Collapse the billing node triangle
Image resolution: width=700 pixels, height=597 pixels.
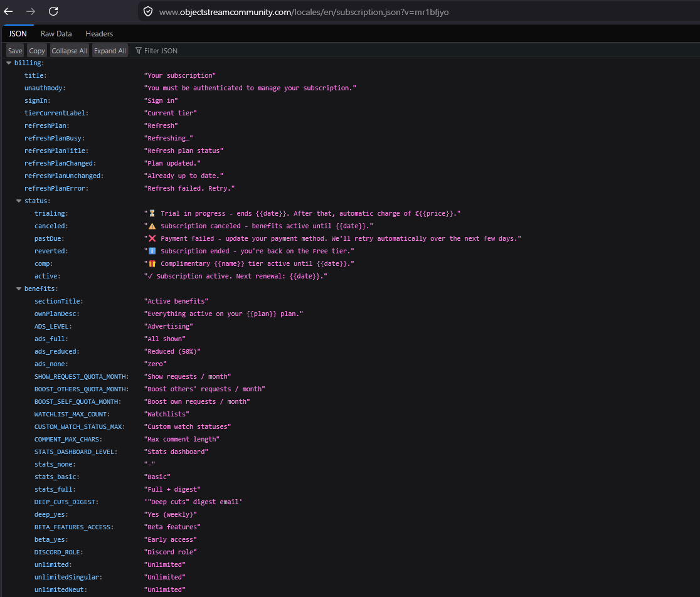(x=9, y=63)
